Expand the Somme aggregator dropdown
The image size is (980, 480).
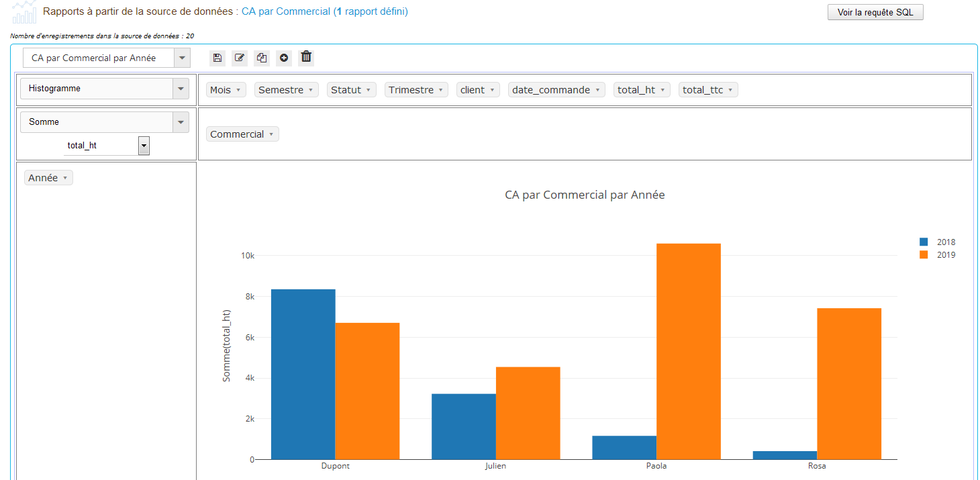pyautogui.click(x=105, y=122)
